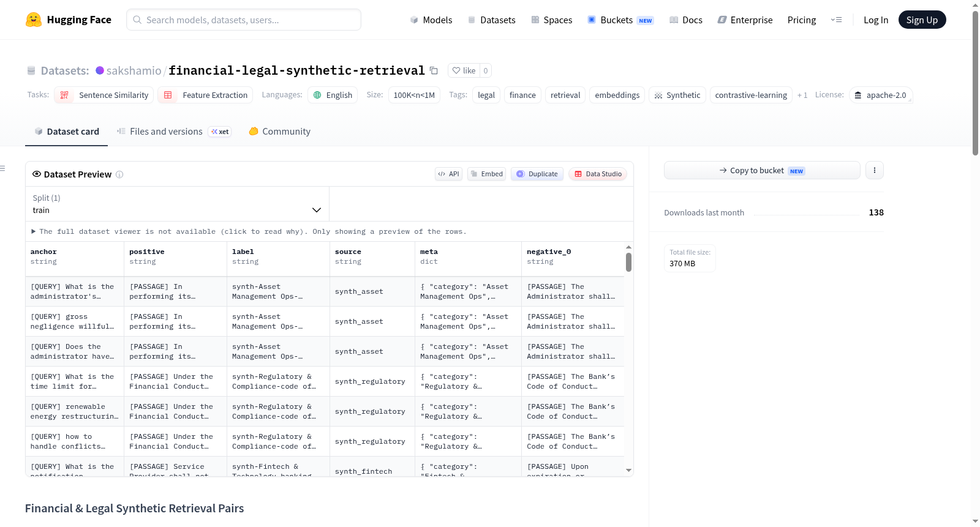The height and width of the screenshot is (527, 980).
Task: Open the sakshamio user profile link
Action: [134, 70]
